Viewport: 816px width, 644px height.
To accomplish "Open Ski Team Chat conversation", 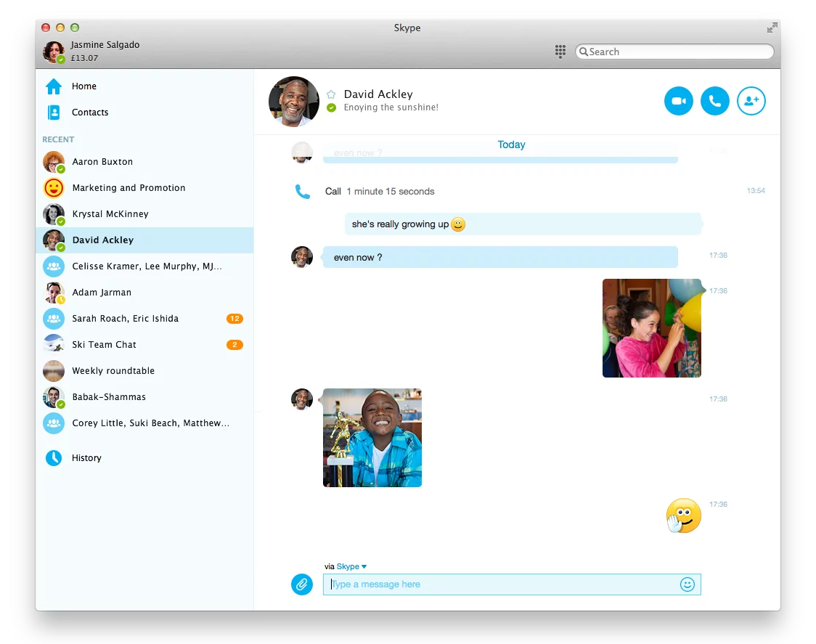I will pos(144,345).
